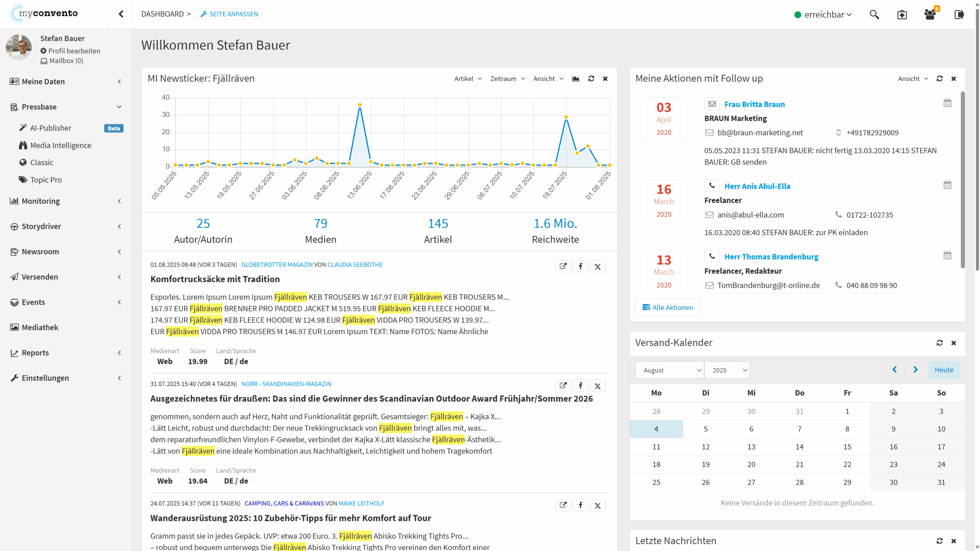
Task: Refresh the MI Newsticker widget
Action: [x=591, y=78]
